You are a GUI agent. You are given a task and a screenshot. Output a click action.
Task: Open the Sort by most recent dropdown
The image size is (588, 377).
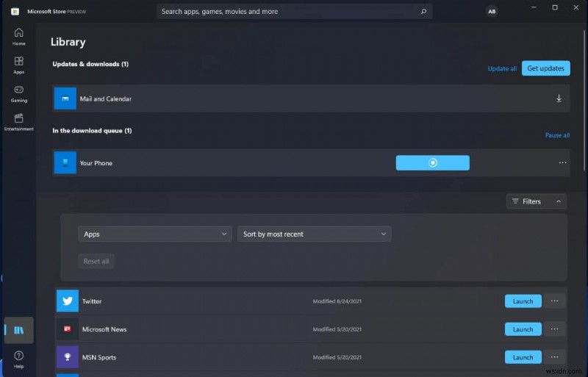[315, 234]
